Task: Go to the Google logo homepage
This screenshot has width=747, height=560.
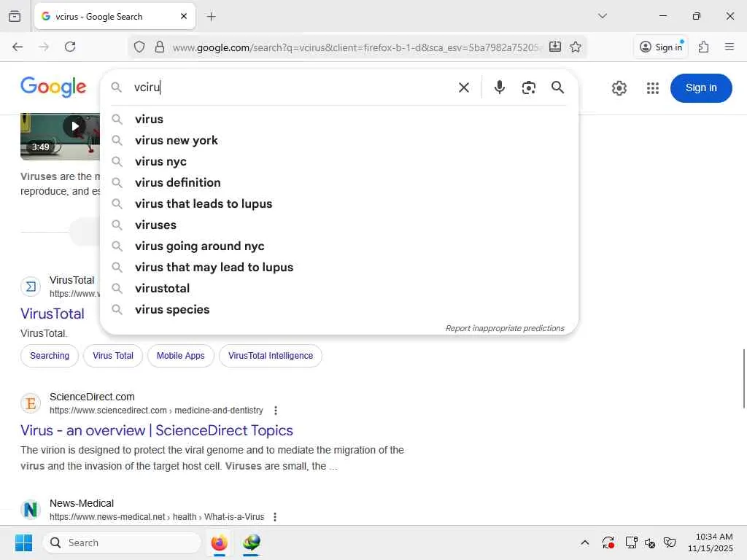Action: tap(53, 87)
